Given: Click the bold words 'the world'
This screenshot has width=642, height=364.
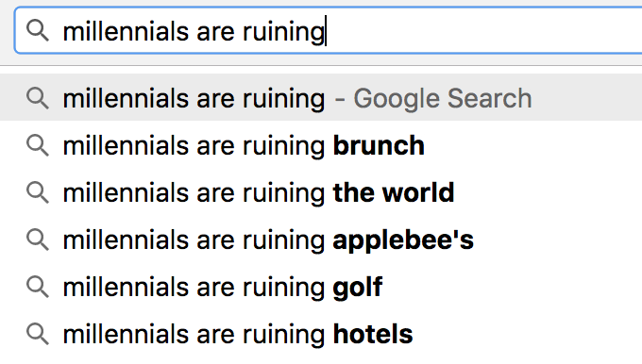Looking at the screenshot, I should [394, 192].
